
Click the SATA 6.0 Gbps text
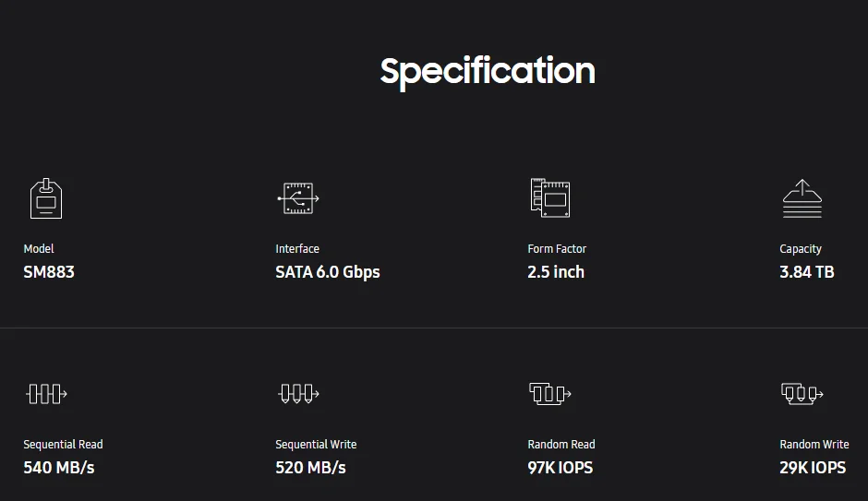[x=328, y=272]
